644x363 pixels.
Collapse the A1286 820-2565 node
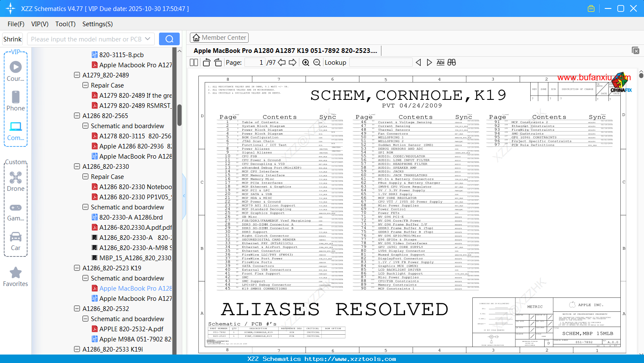[x=77, y=115]
